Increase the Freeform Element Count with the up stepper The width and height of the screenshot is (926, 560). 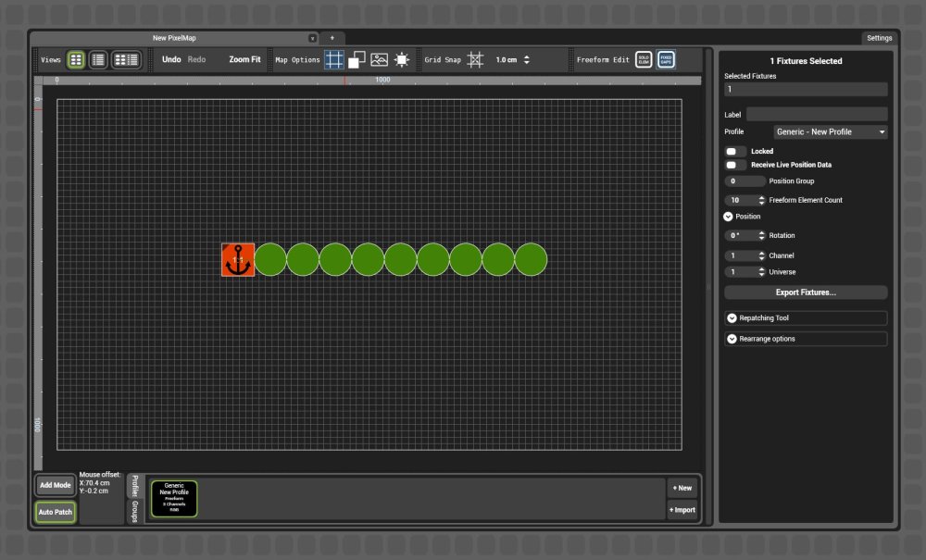[762, 196]
